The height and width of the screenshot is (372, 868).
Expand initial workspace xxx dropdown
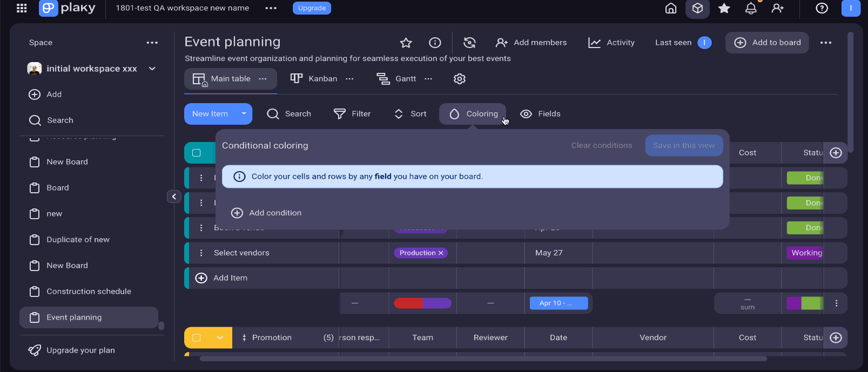coord(152,69)
